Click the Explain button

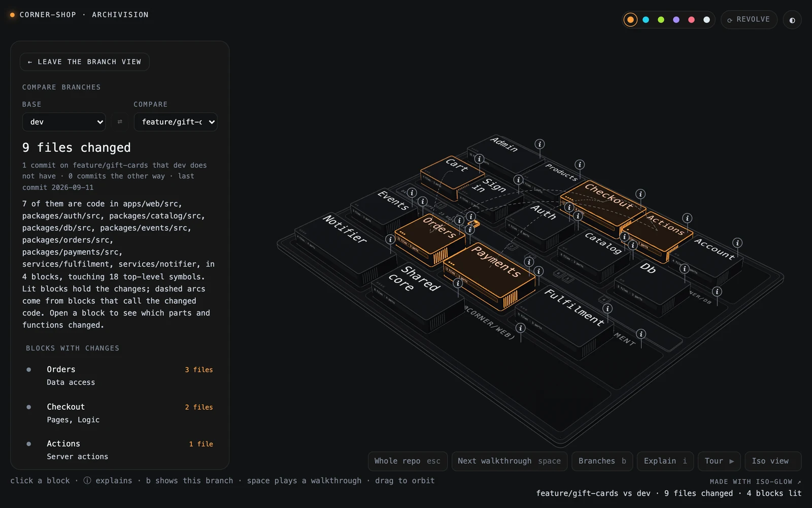pyautogui.click(x=665, y=461)
